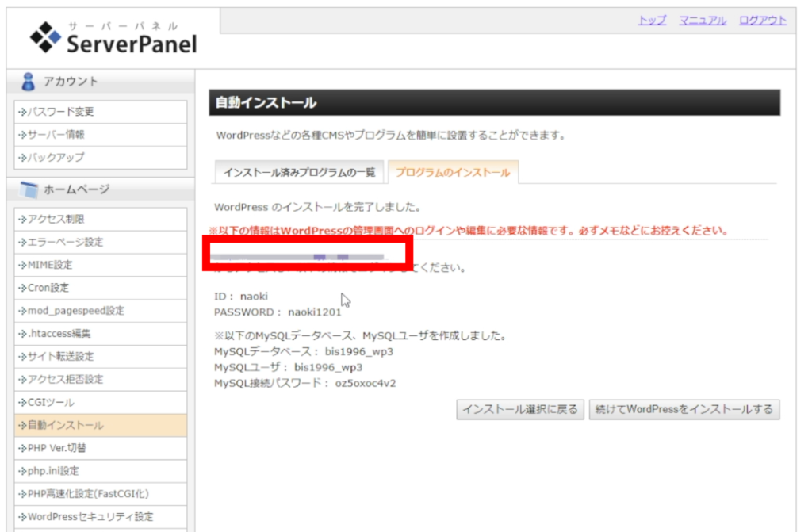
Task: Click the ServerPanel logo
Action: tap(113, 37)
